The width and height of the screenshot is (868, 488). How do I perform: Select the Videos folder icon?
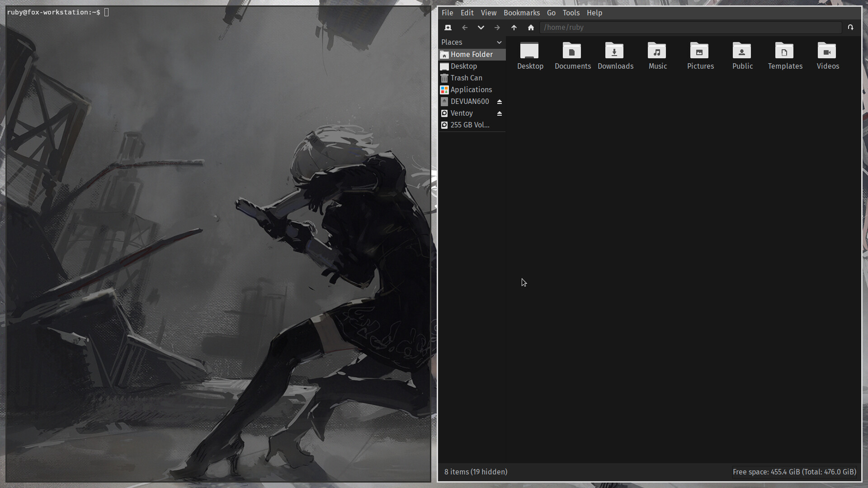click(827, 52)
